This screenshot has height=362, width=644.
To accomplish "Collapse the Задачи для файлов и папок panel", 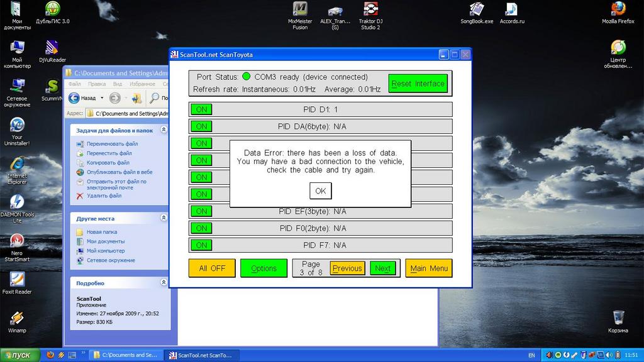I will coord(164,129).
